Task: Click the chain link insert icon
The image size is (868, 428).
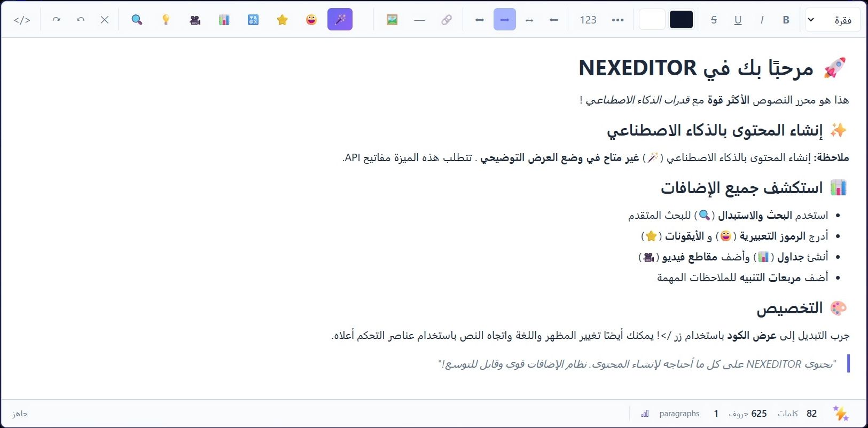Action: [x=447, y=20]
